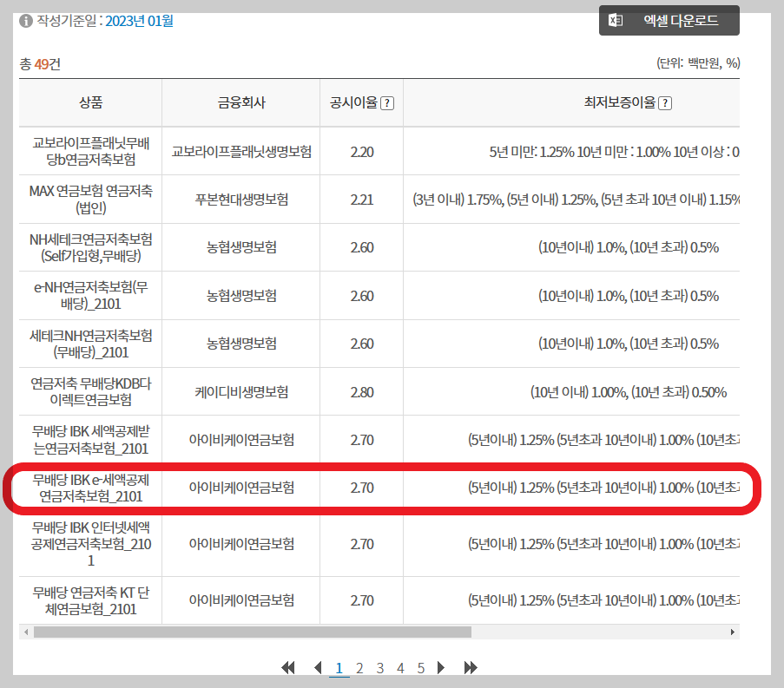Click total count 총 49건
784x688 pixels.
click(x=40, y=64)
